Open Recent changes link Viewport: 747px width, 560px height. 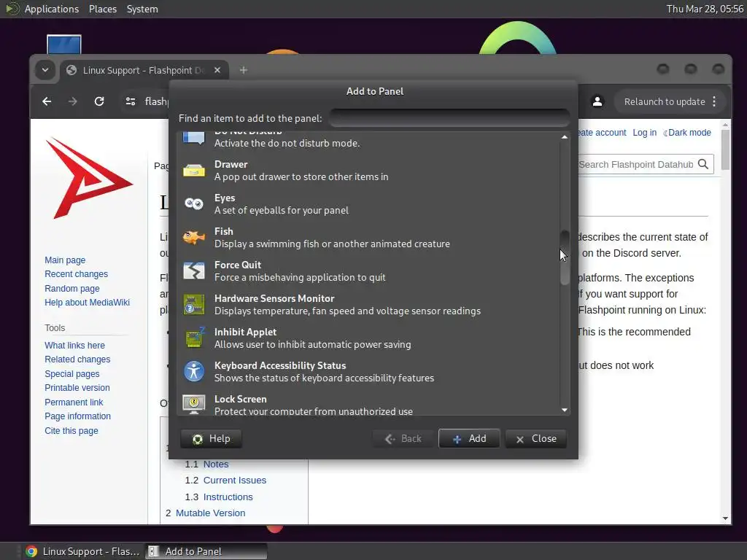pos(76,274)
